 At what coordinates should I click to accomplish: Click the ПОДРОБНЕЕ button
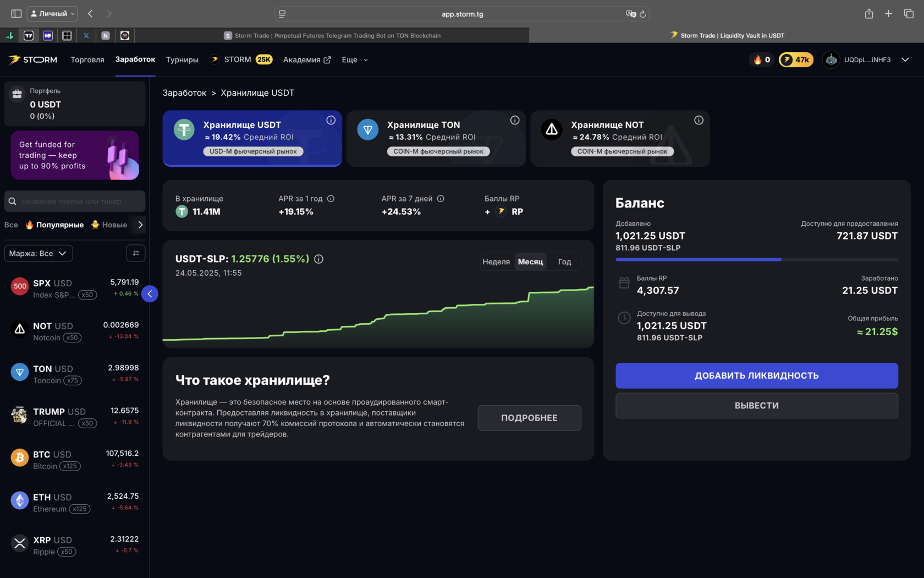tap(529, 418)
